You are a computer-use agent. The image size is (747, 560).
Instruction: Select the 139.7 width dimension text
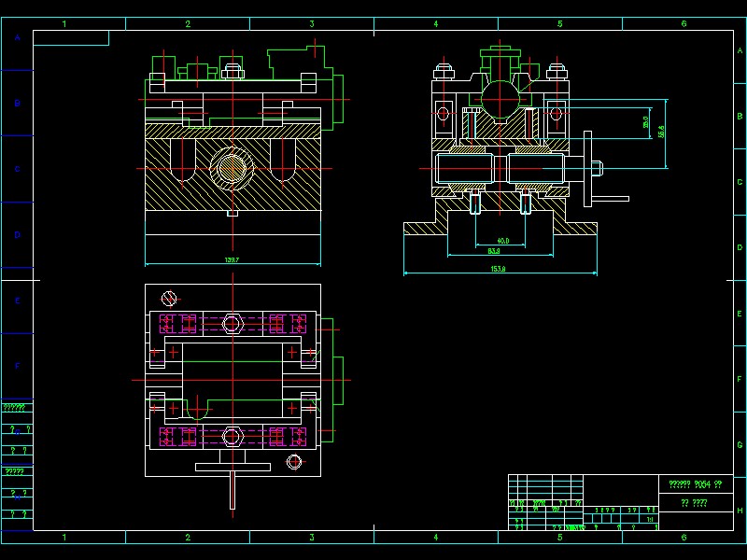pyautogui.click(x=232, y=259)
